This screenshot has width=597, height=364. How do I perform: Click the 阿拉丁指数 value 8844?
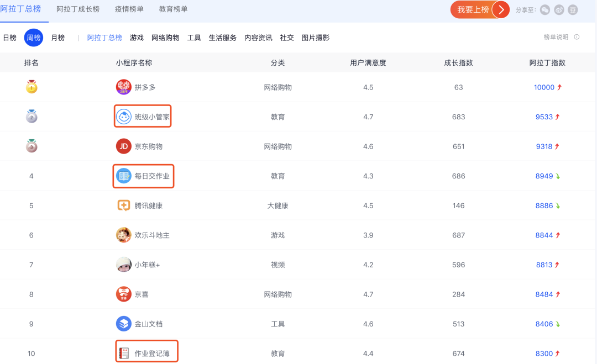pyautogui.click(x=544, y=235)
